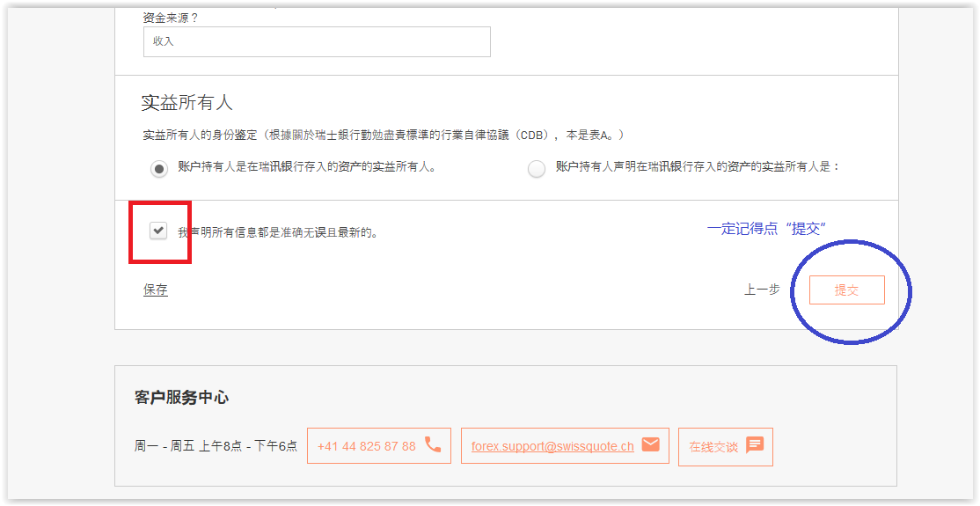Click the chat bubble icon
980x506 pixels.
(755, 445)
